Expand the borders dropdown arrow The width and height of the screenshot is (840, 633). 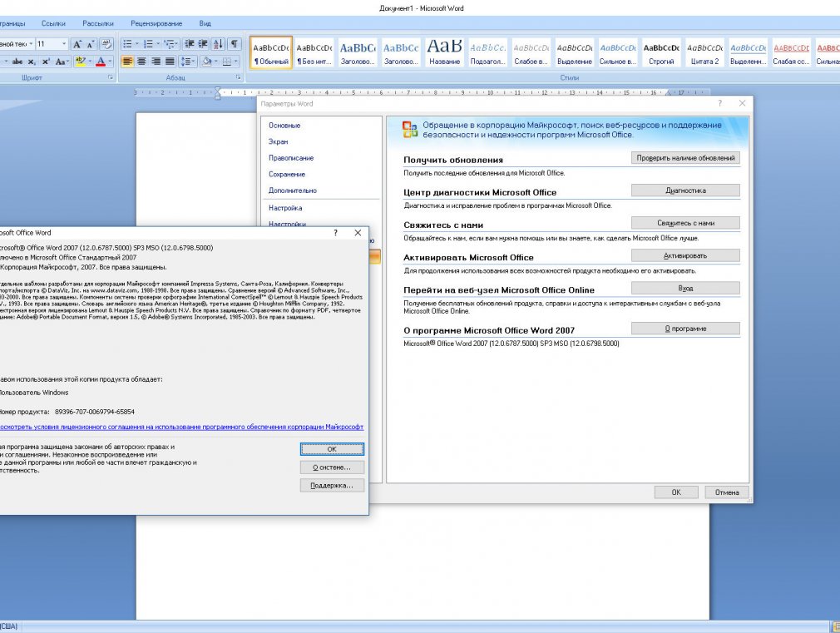(x=235, y=62)
